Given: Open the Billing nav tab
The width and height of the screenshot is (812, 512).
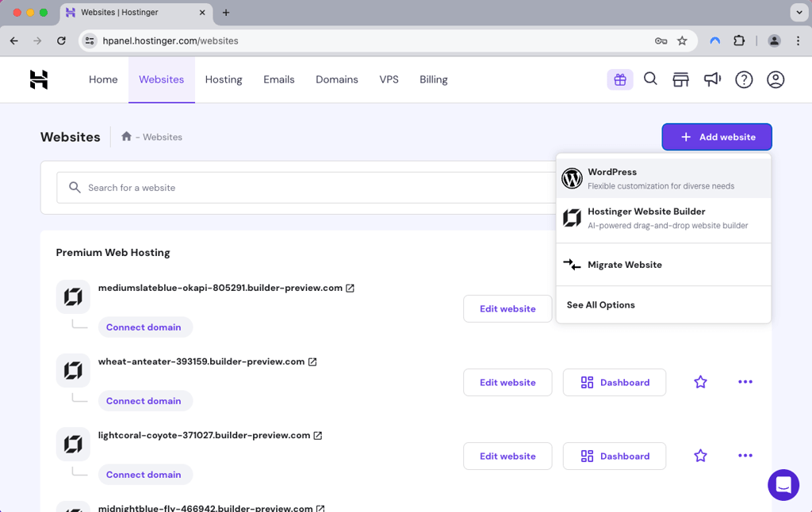Looking at the screenshot, I should pos(434,79).
